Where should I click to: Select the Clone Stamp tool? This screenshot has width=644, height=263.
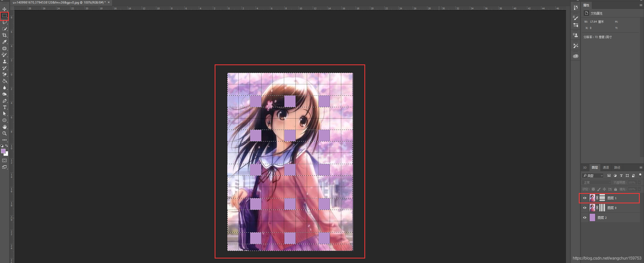tap(5, 61)
